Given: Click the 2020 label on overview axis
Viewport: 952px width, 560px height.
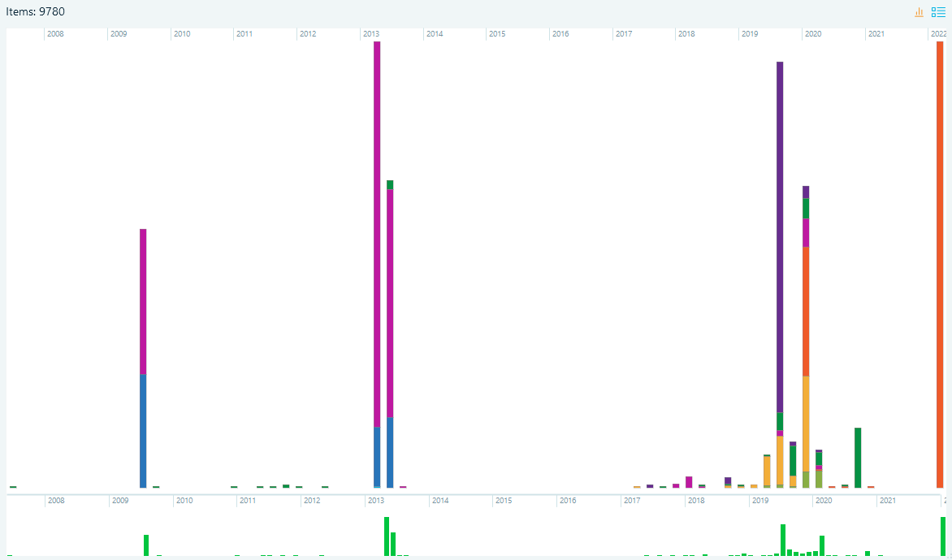Looking at the screenshot, I should 824,501.
